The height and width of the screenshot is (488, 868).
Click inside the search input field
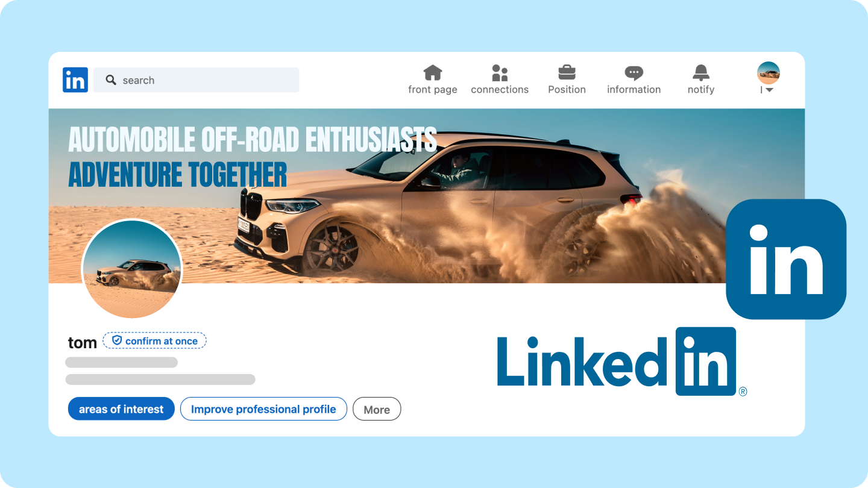click(196, 80)
